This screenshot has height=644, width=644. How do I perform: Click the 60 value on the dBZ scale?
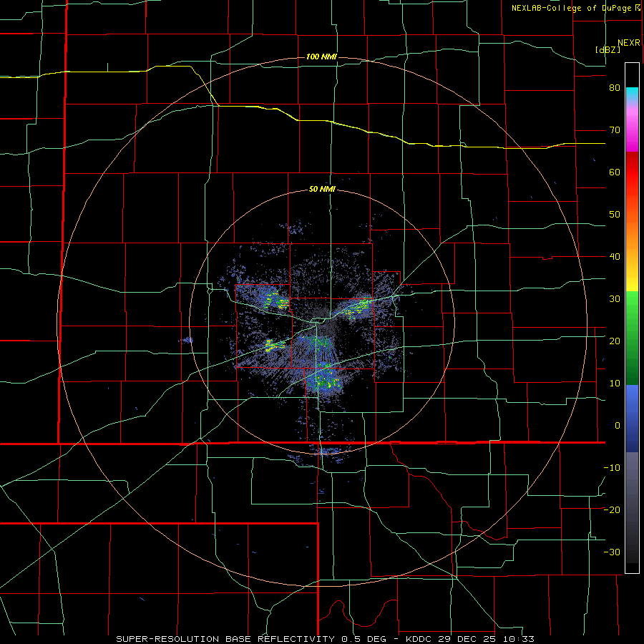615,172
